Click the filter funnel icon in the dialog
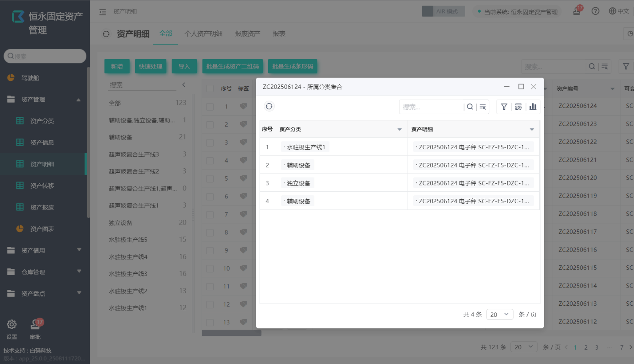 [x=504, y=107]
